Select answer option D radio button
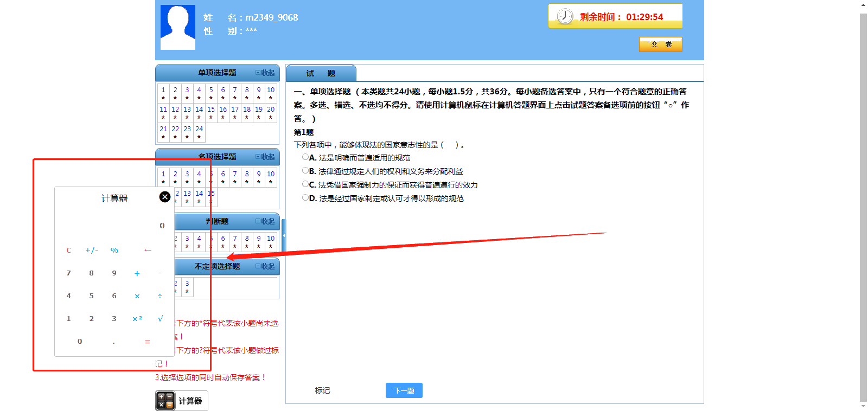Image resolution: width=868 pixels, height=411 pixels. [x=305, y=198]
